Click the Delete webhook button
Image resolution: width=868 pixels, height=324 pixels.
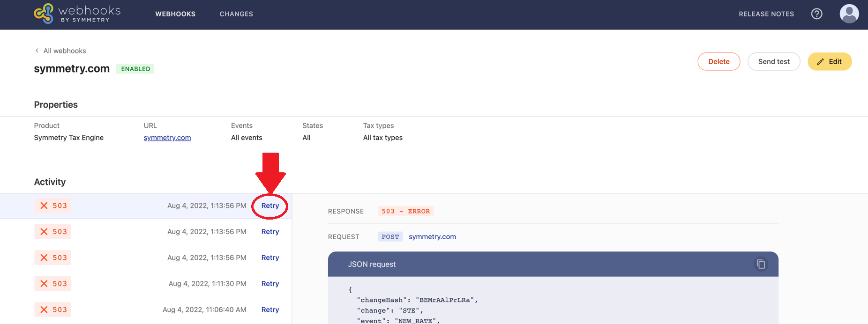pyautogui.click(x=718, y=61)
